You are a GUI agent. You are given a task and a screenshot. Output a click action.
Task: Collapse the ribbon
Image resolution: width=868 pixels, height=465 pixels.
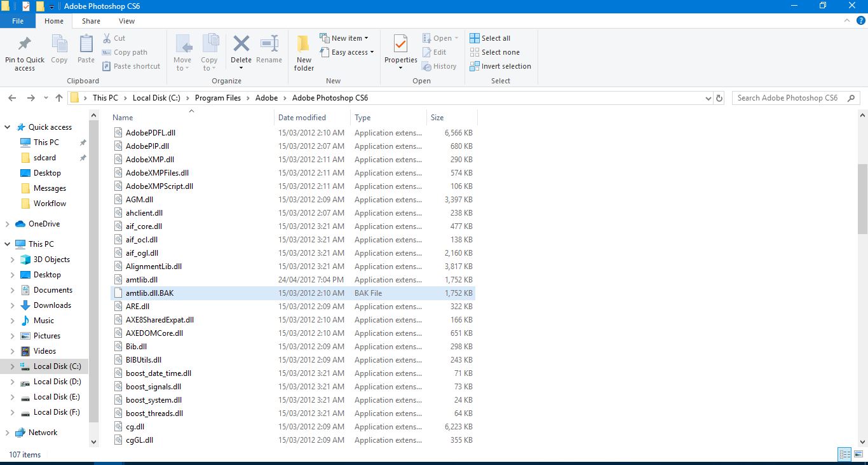click(x=848, y=21)
